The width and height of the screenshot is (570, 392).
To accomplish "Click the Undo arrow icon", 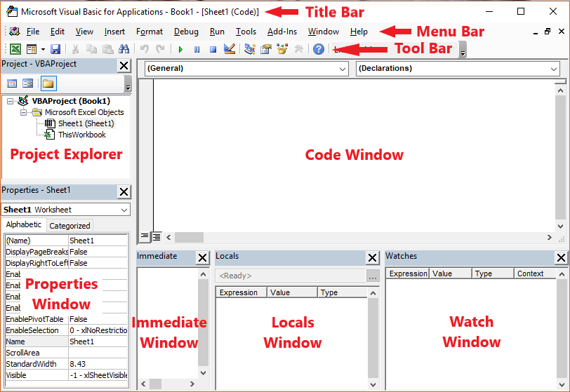I will [145, 49].
